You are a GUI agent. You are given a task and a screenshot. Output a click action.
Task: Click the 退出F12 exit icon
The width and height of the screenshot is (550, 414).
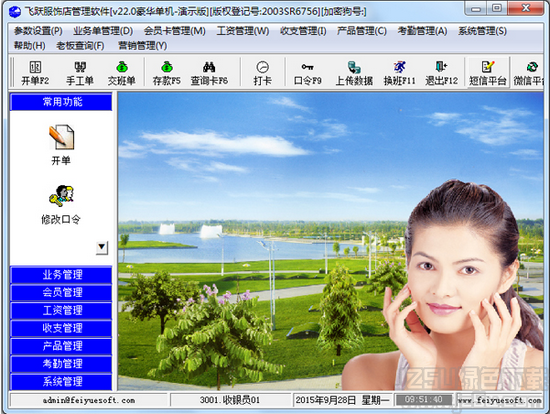click(x=441, y=73)
